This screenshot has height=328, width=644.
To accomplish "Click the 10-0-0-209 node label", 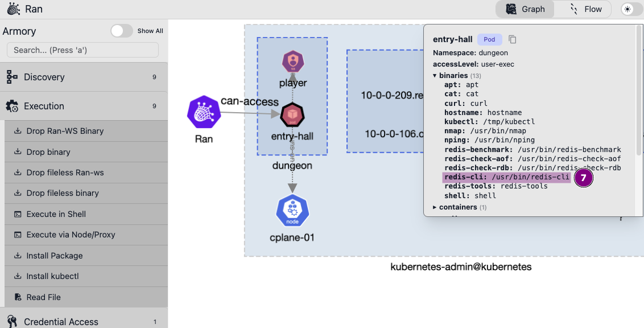I will [x=392, y=95].
